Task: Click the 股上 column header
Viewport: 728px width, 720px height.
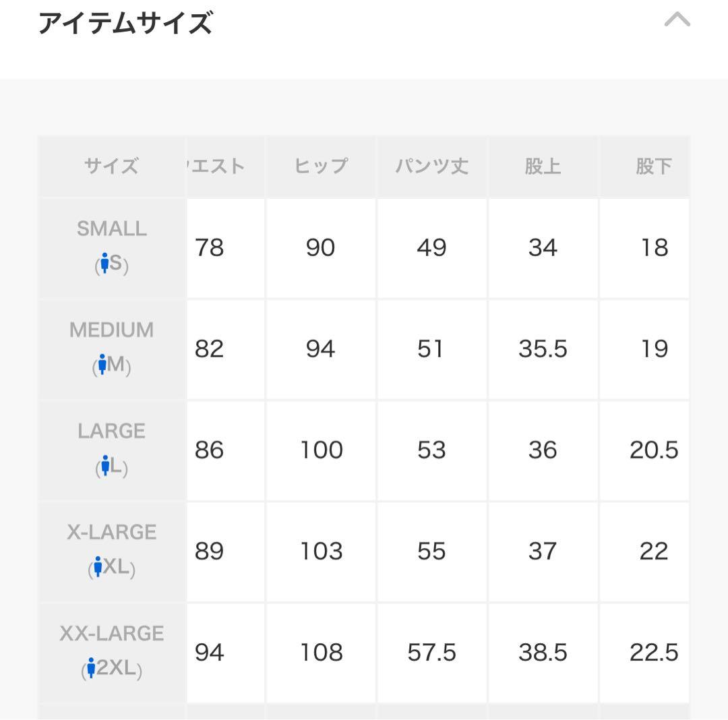Action: [x=543, y=166]
